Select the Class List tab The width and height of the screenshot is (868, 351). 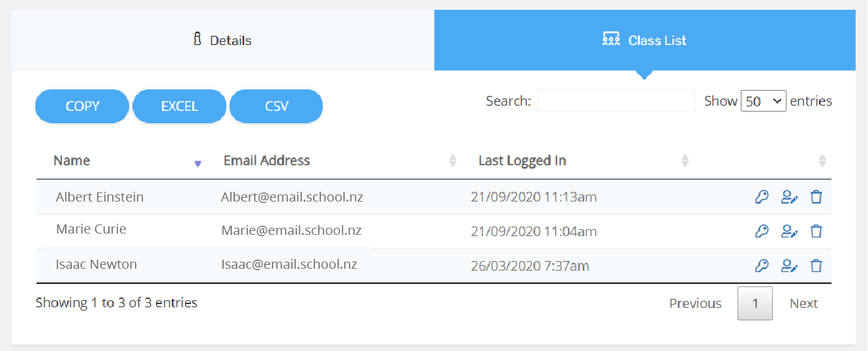[x=644, y=40]
